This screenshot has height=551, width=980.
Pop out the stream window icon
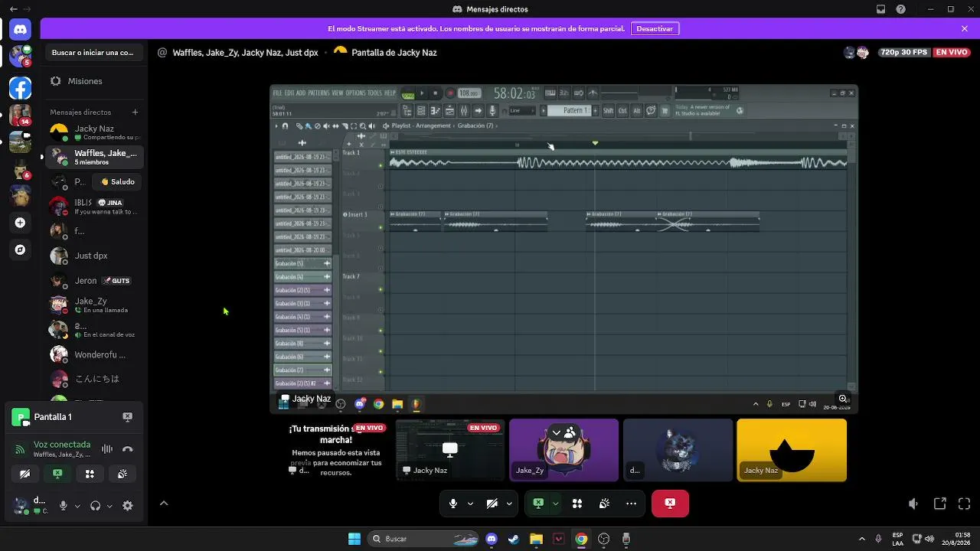(x=939, y=504)
